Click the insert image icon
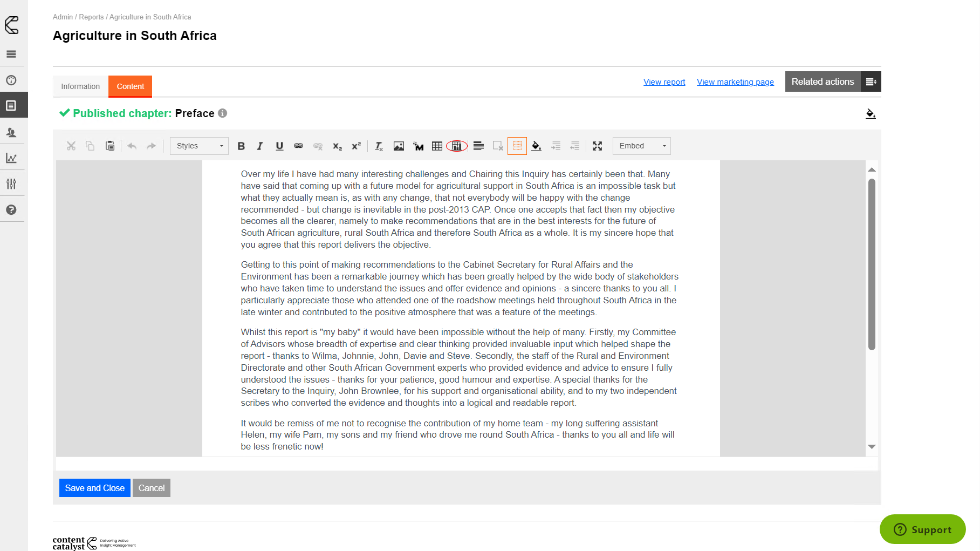This screenshot has height=551, width=980. (x=399, y=146)
